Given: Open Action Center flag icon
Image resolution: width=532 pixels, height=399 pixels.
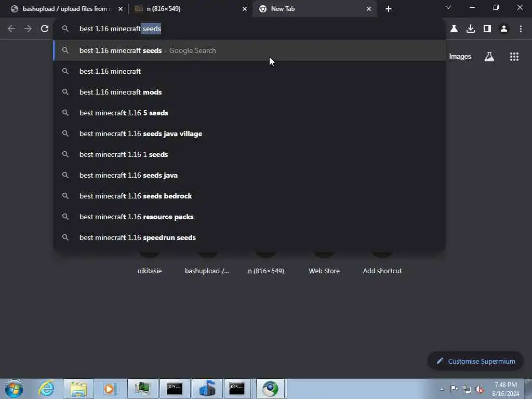Looking at the screenshot, I should click(454, 389).
